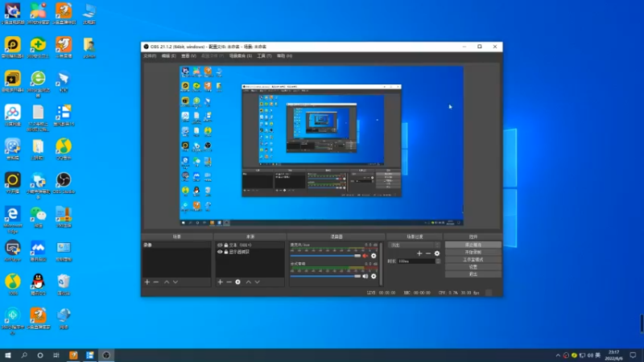Click the Settings button in controls
The height and width of the screenshot is (362, 644).
pos(473,267)
